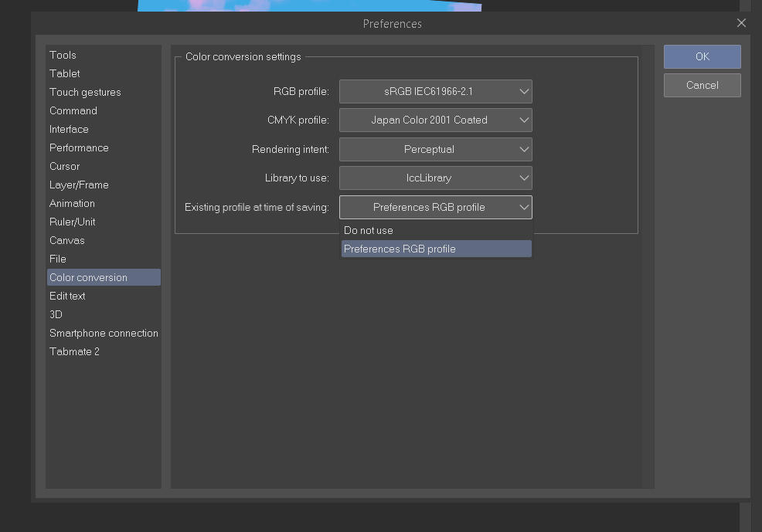
Task: Close the Preferences window with X
Action: (741, 23)
